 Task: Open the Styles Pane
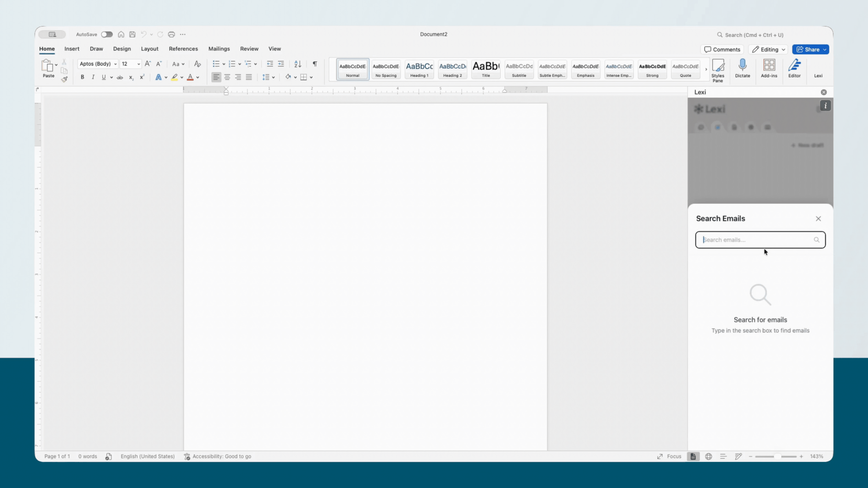[x=718, y=66]
